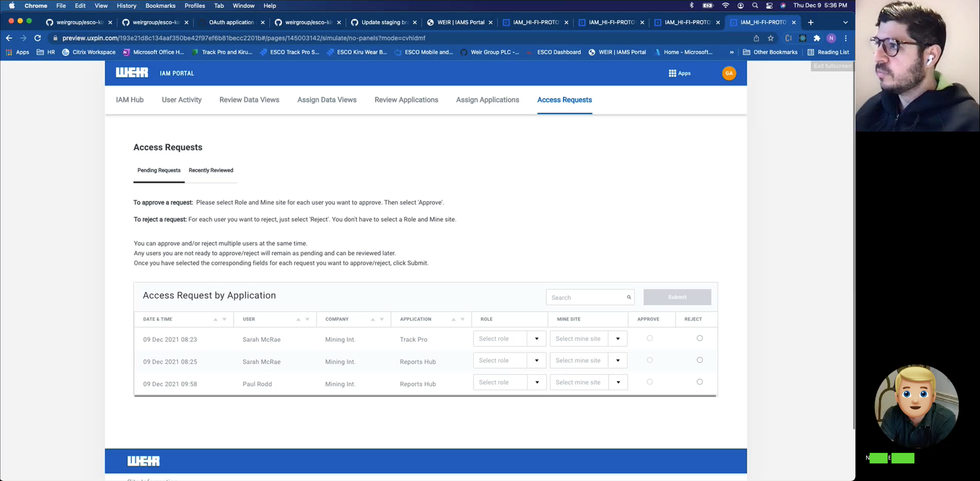Switch to the Recently Reviewed sub-tab
Image resolution: width=980 pixels, height=481 pixels.
[x=211, y=170]
